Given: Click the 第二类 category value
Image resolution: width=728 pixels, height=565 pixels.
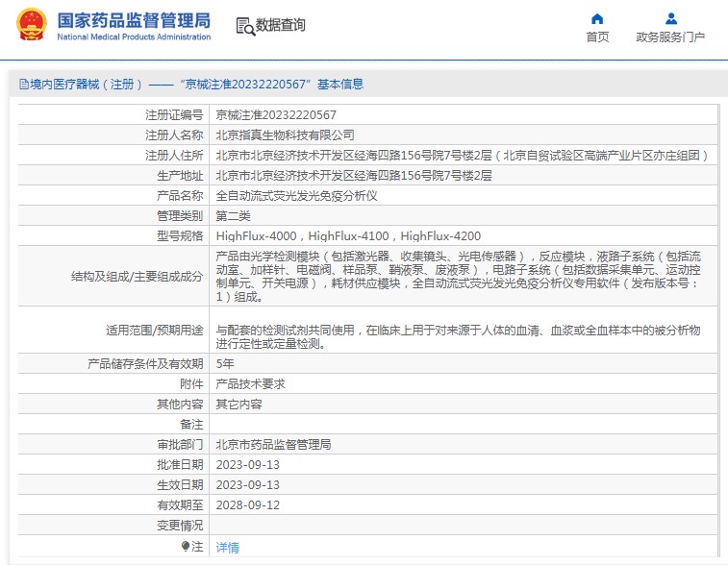Looking at the screenshot, I should point(233,215).
